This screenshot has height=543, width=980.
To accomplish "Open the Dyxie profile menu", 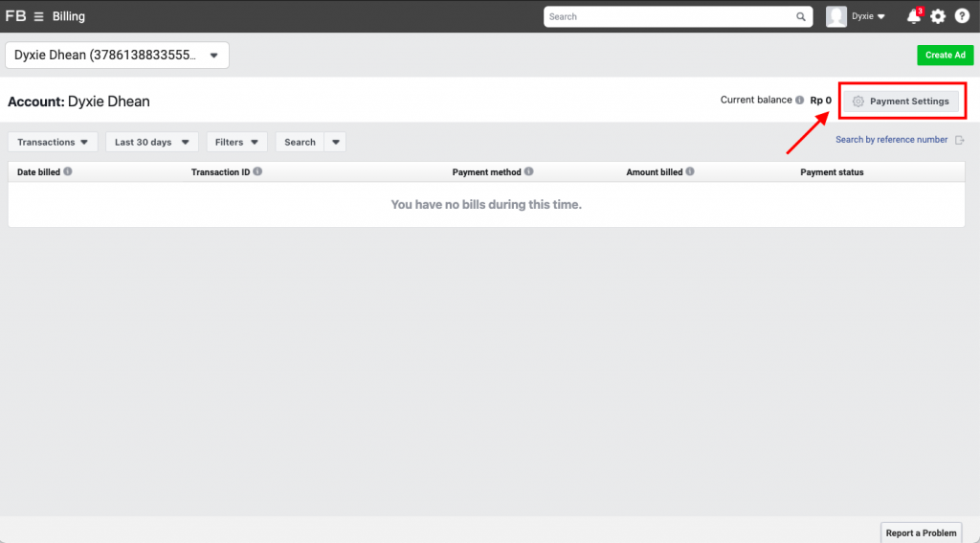I will point(868,16).
